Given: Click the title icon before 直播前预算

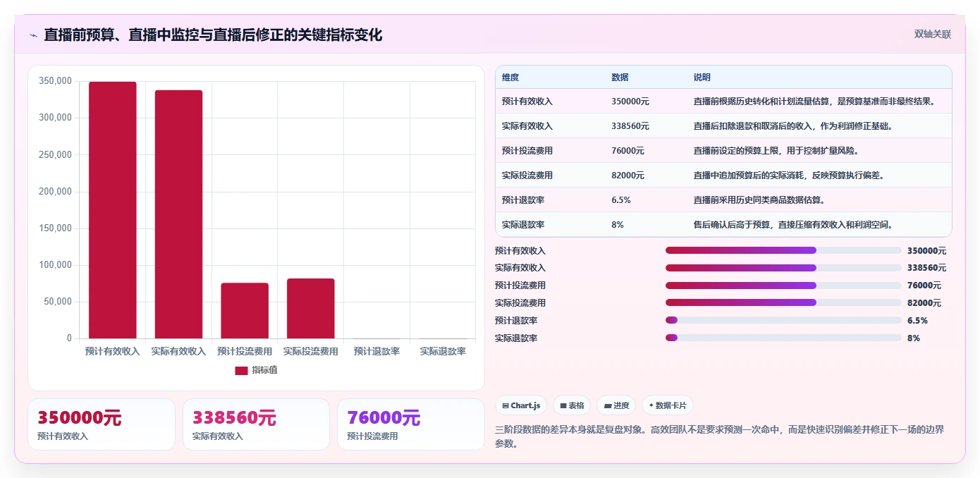Looking at the screenshot, I should [x=33, y=35].
